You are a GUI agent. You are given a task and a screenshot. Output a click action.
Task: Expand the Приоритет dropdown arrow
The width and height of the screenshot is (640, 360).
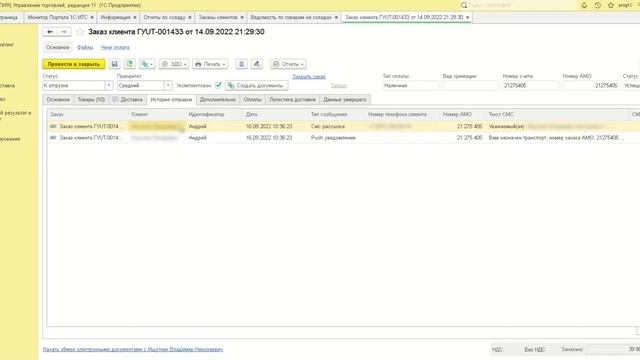[168, 86]
